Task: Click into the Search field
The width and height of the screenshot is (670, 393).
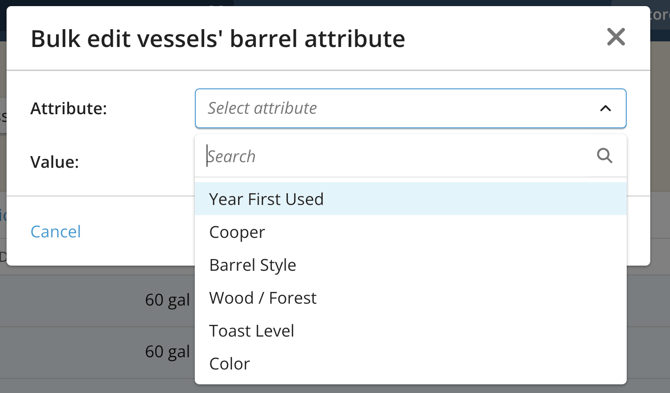Action: pos(411,156)
